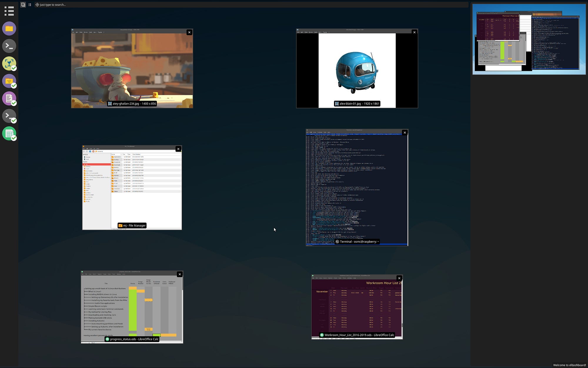Image resolution: width=588 pixels, height=368 pixels.
Task: Select the mj - File Manager window preview
Action: tap(132, 188)
